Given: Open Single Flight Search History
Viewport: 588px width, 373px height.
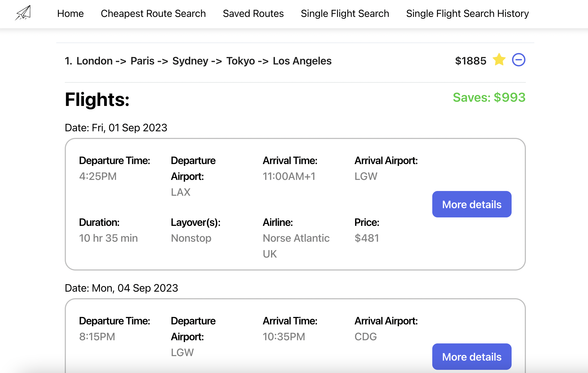Looking at the screenshot, I should [467, 13].
